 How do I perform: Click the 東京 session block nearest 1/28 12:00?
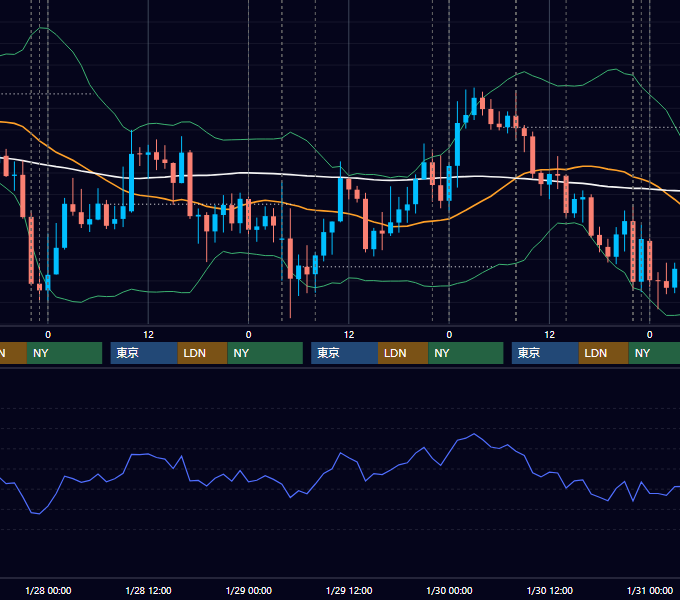(x=144, y=353)
